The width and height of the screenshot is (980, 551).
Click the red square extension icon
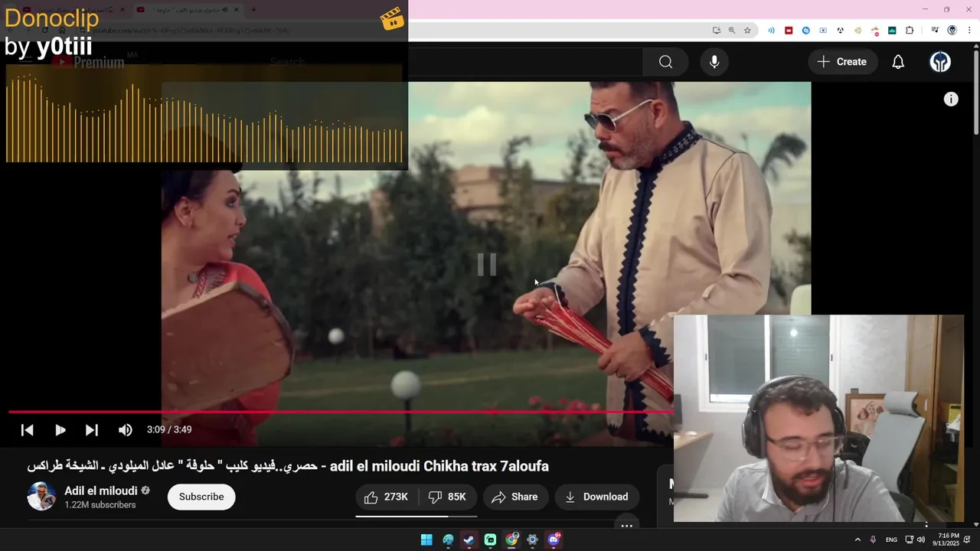click(x=789, y=31)
